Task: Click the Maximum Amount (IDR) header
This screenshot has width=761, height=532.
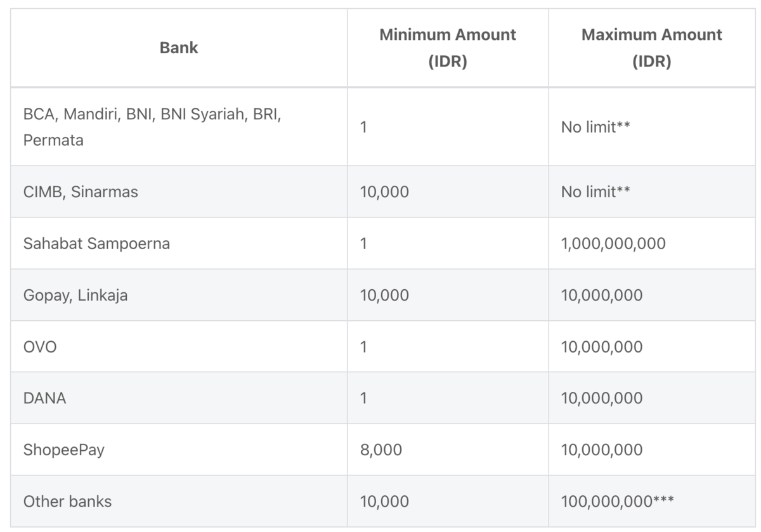Action: coord(651,49)
